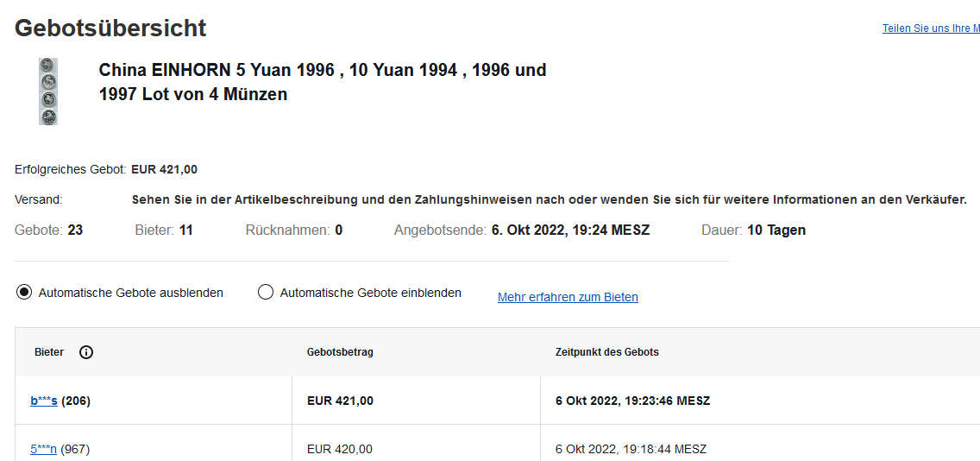Follow the "Teilen Sie uns Ihre" feedback link
This screenshot has height=461, width=980.
[x=930, y=28]
